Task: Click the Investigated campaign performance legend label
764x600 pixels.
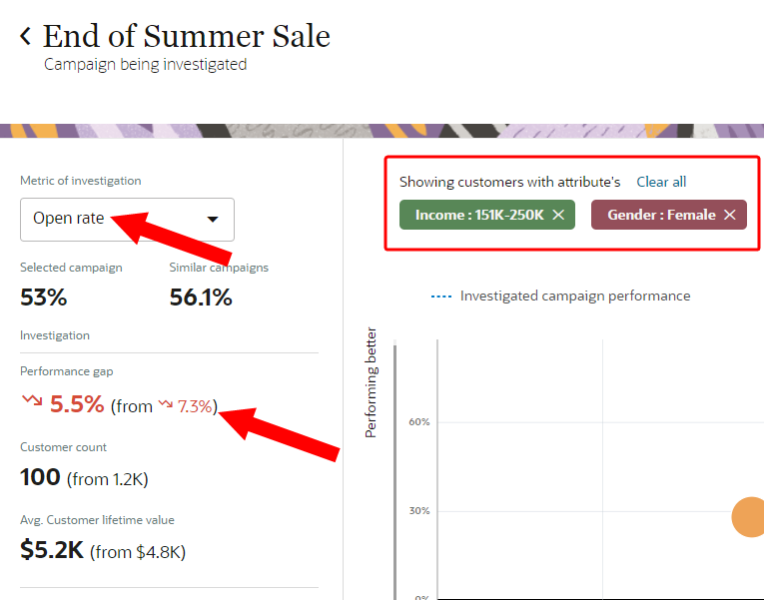Action: click(575, 296)
